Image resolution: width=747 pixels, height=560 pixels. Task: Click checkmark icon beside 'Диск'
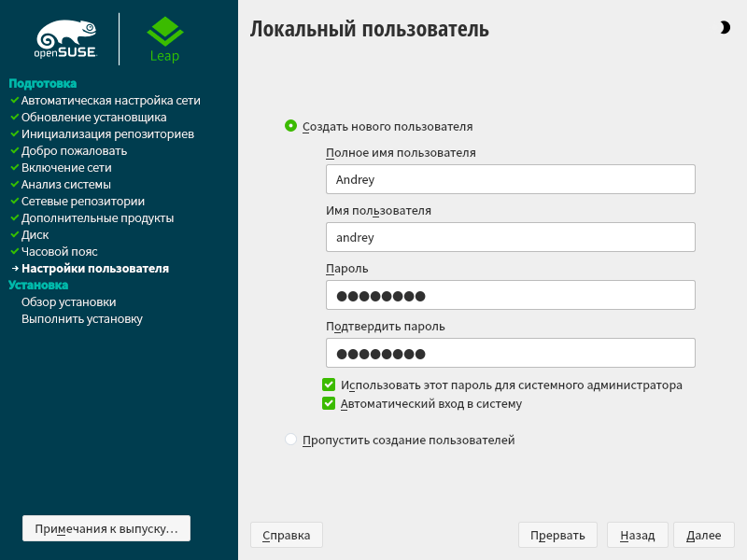pos(14,234)
